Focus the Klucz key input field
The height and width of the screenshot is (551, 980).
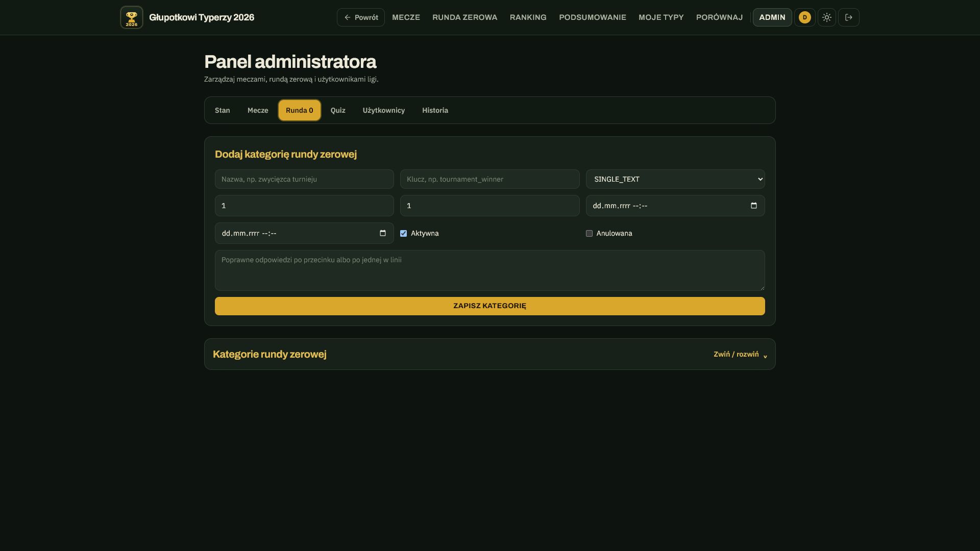490,179
